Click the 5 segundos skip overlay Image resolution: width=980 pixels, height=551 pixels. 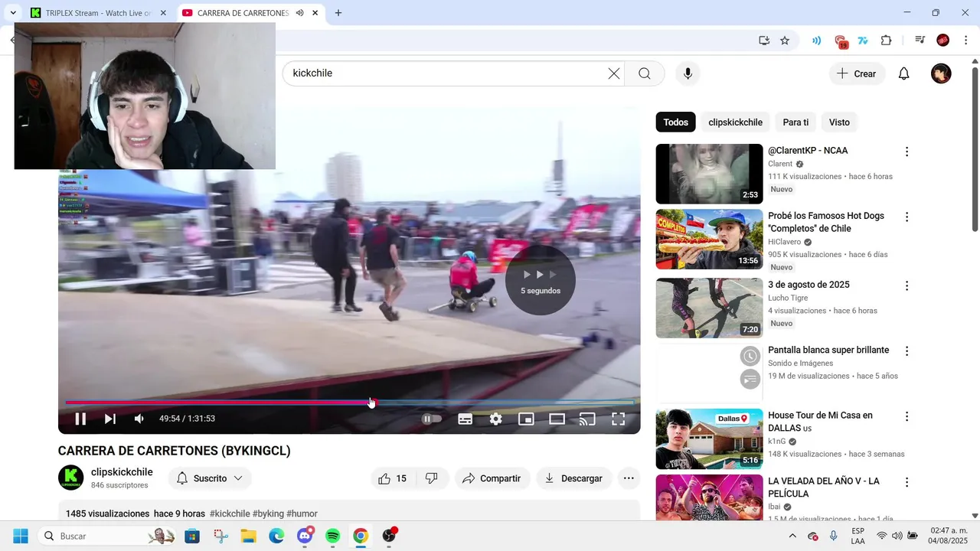[x=541, y=279]
